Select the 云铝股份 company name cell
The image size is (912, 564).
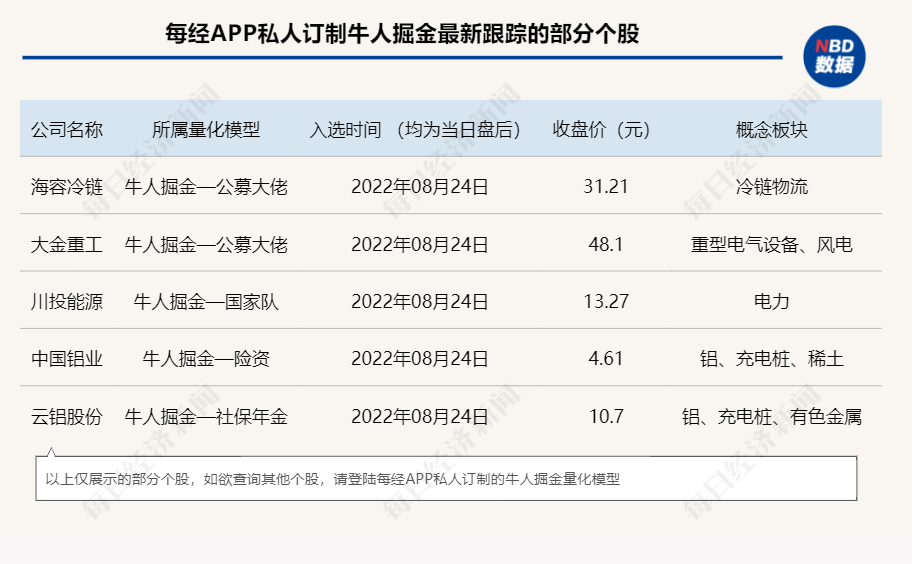click(x=67, y=416)
